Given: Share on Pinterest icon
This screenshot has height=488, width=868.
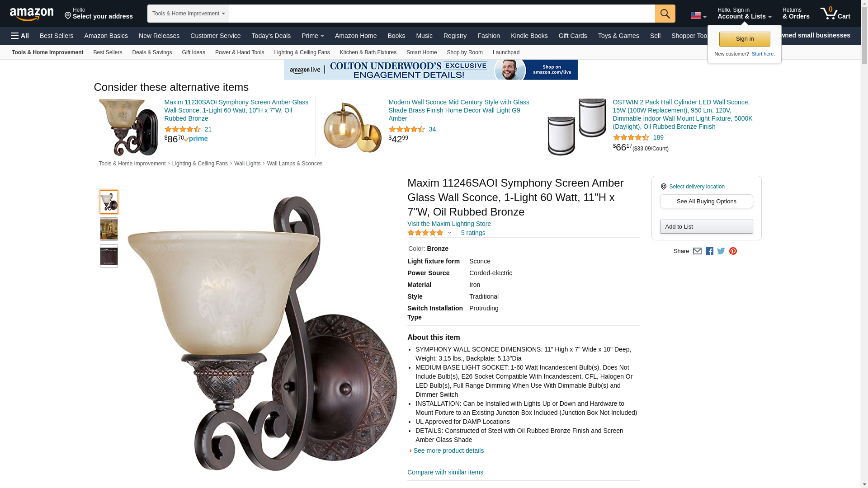Looking at the screenshot, I should pyautogui.click(x=733, y=251).
